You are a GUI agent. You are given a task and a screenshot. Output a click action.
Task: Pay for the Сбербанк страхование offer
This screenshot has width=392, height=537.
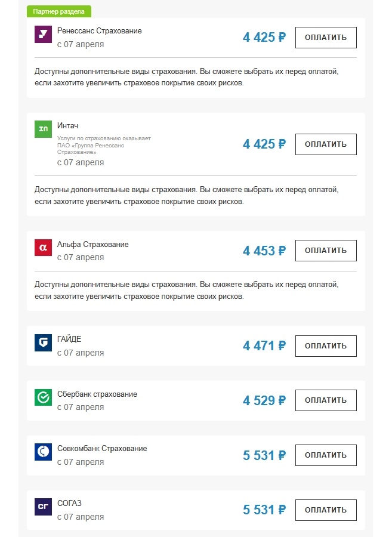(x=326, y=400)
